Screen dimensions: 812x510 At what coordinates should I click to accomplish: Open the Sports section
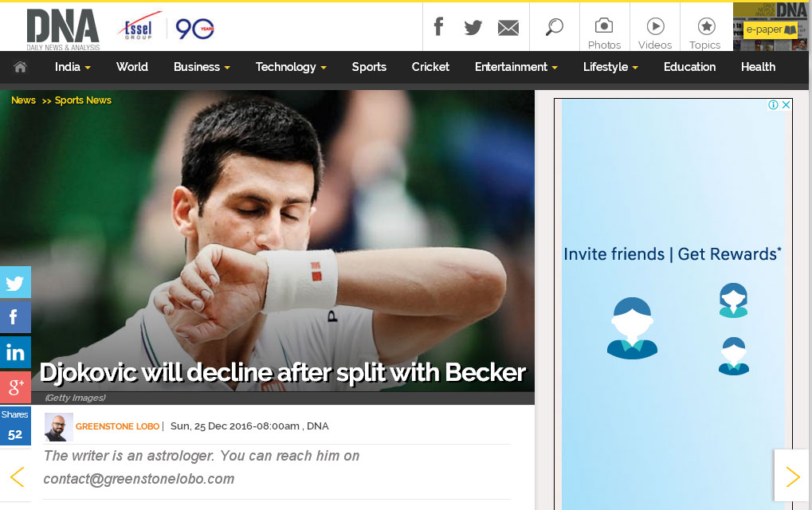[369, 67]
